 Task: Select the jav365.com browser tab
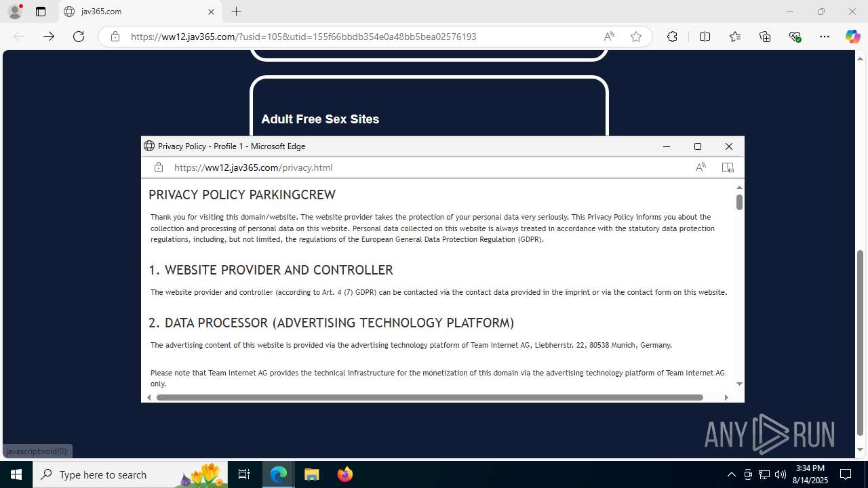[x=140, y=12]
